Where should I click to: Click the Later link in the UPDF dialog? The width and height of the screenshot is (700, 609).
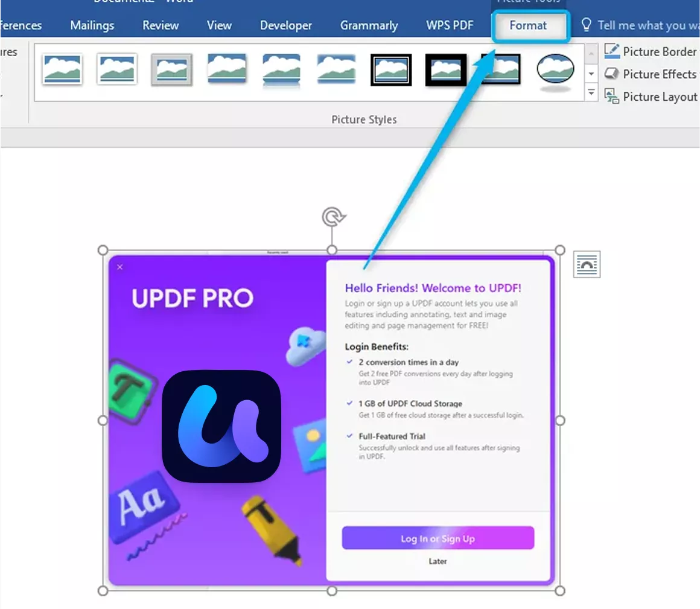pos(437,561)
